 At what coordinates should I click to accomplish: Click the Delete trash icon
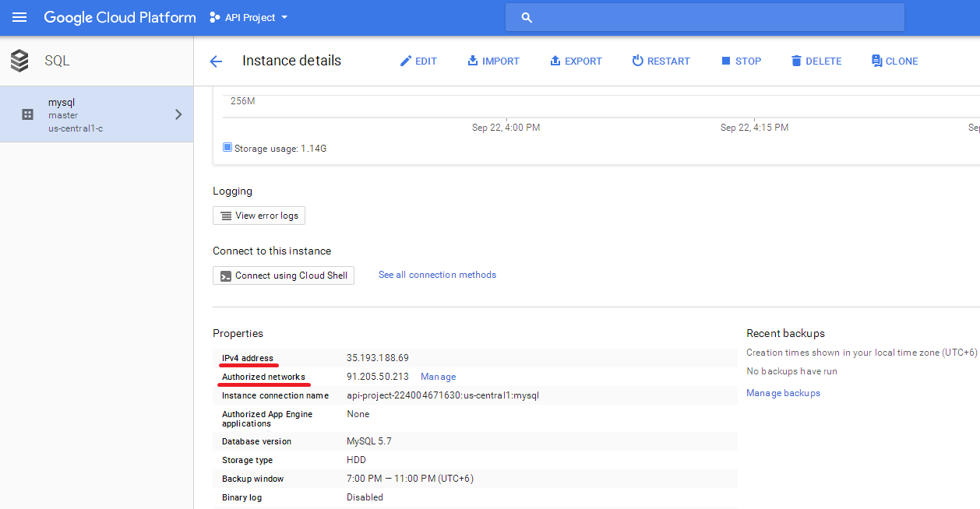pyautogui.click(x=796, y=61)
